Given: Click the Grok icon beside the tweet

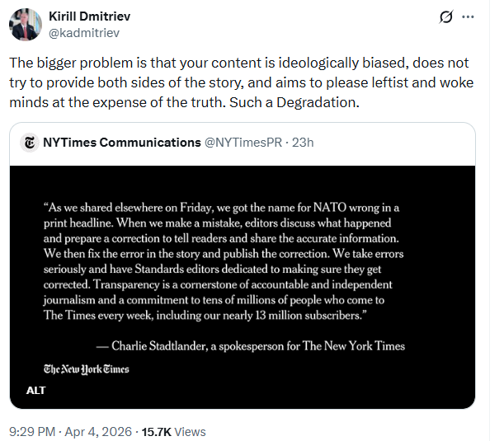Looking at the screenshot, I should pyautogui.click(x=445, y=17).
